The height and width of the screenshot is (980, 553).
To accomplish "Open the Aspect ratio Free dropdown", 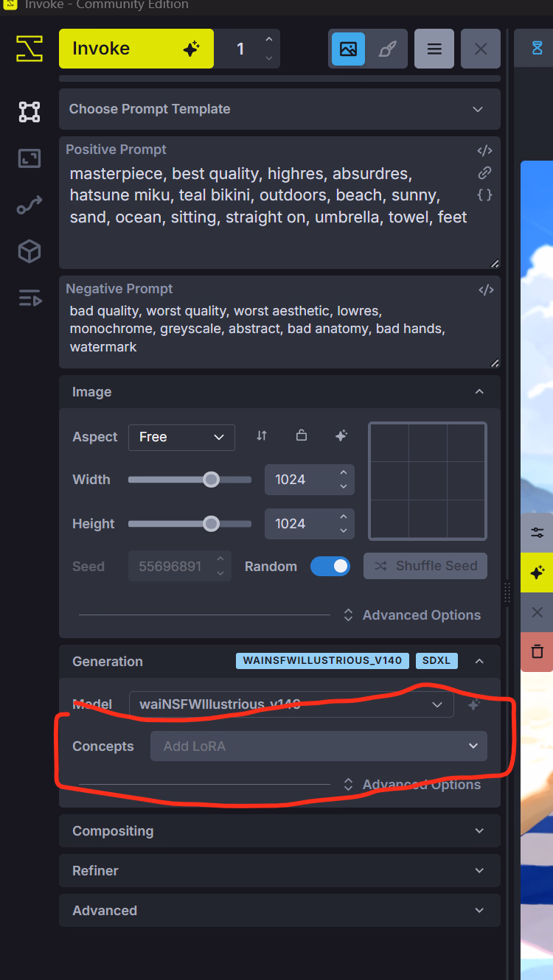I will tap(181, 437).
